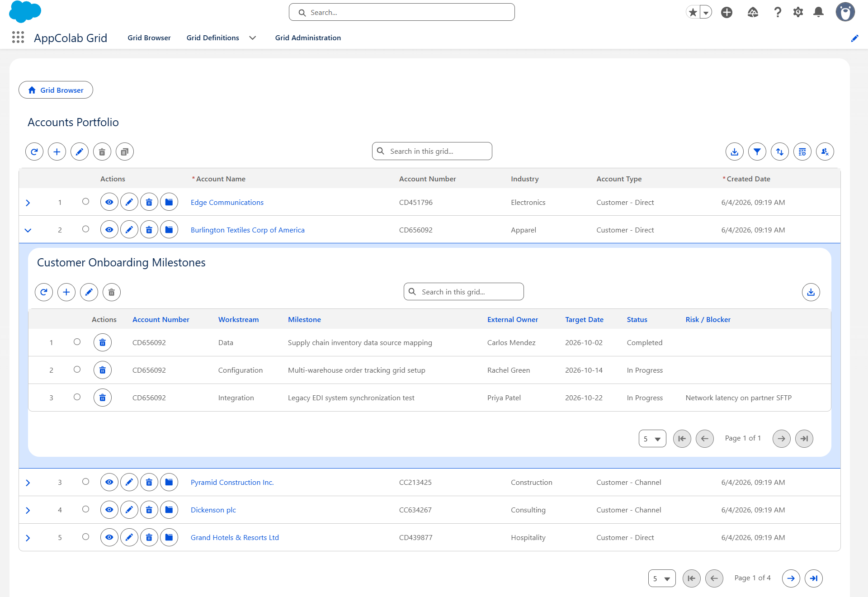Open the App Launcher dots grid

coord(18,38)
